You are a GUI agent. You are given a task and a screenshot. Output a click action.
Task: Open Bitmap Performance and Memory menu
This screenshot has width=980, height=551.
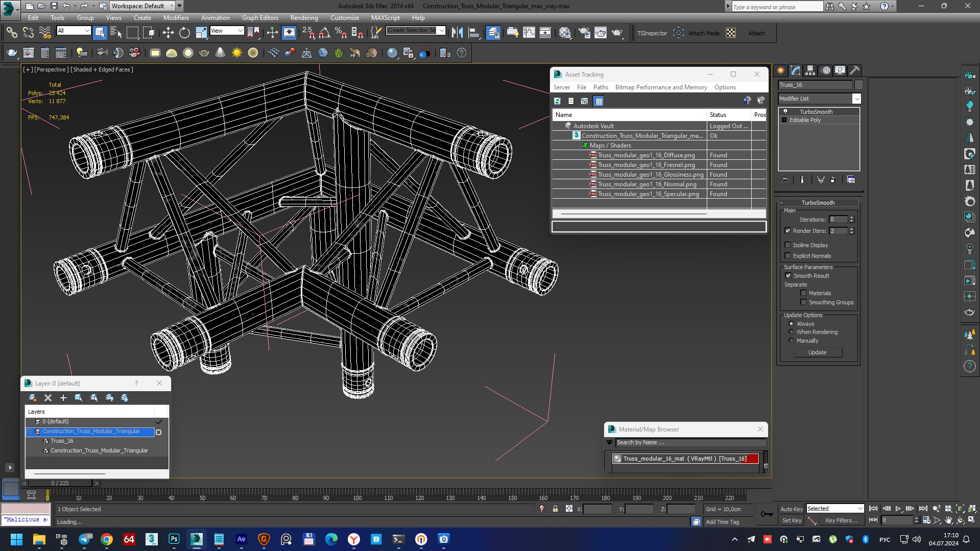pyautogui.click(x=661, y=87)
